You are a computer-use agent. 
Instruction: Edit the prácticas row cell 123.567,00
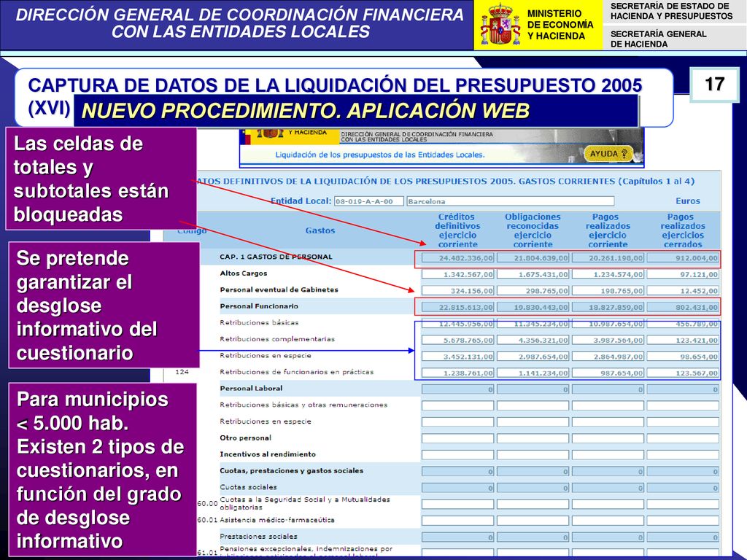point(683,373)
